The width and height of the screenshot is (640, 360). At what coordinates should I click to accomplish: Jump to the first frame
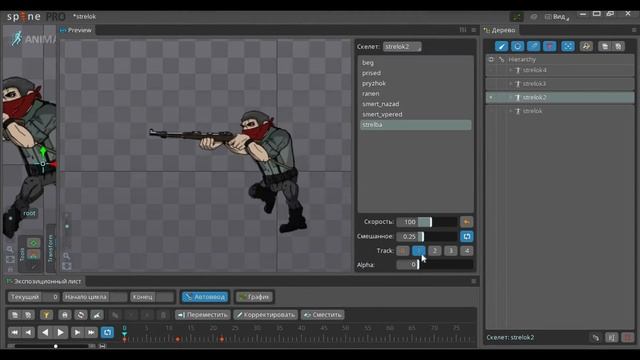coord(14,332)
